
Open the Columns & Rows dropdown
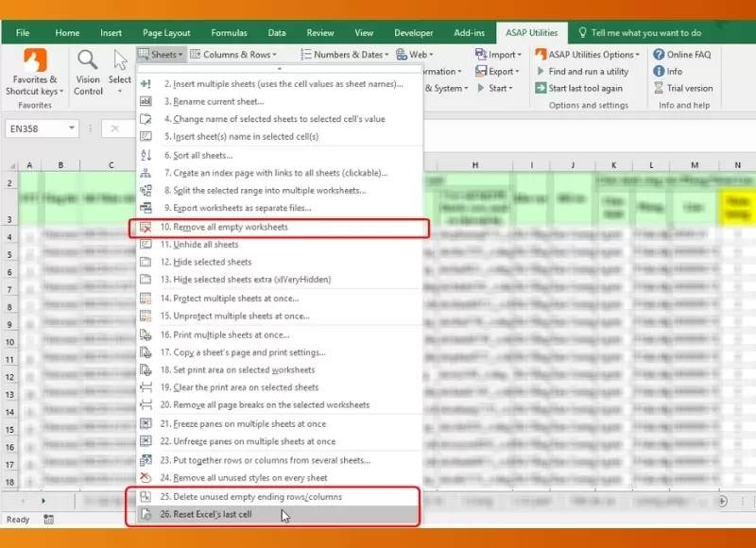coord(233,55)
